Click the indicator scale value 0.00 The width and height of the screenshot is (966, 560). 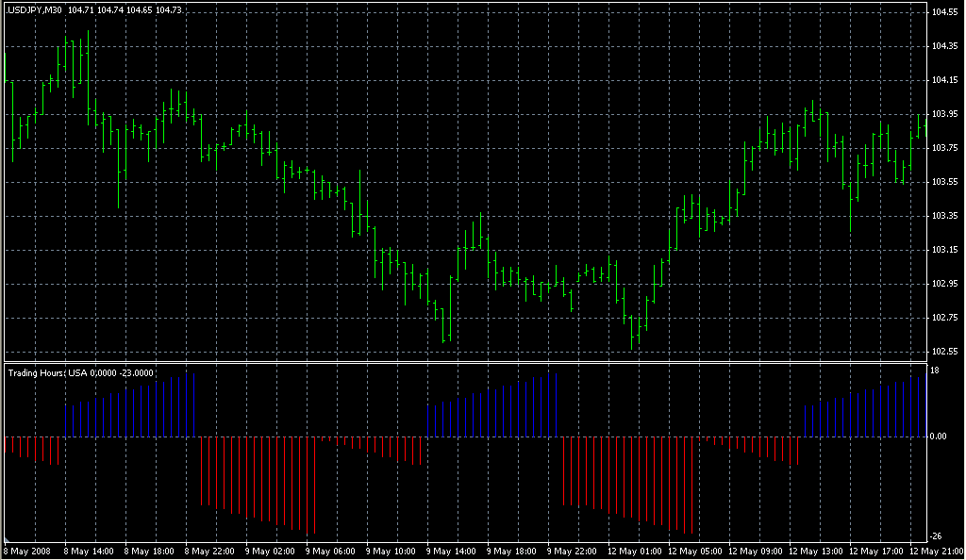(x=939, y=436)
